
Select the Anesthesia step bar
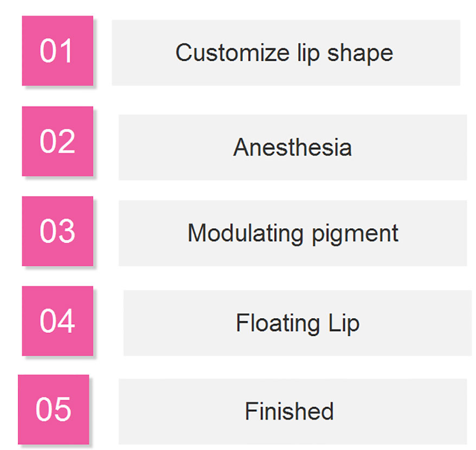293,147
